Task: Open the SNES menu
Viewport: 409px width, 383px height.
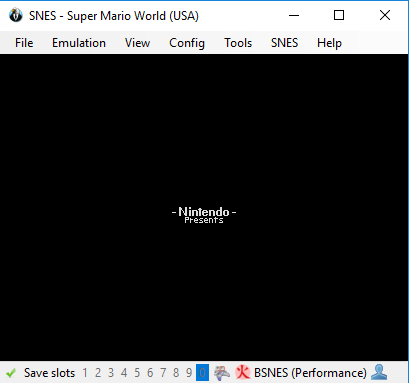Action: [x=284, y=43]
